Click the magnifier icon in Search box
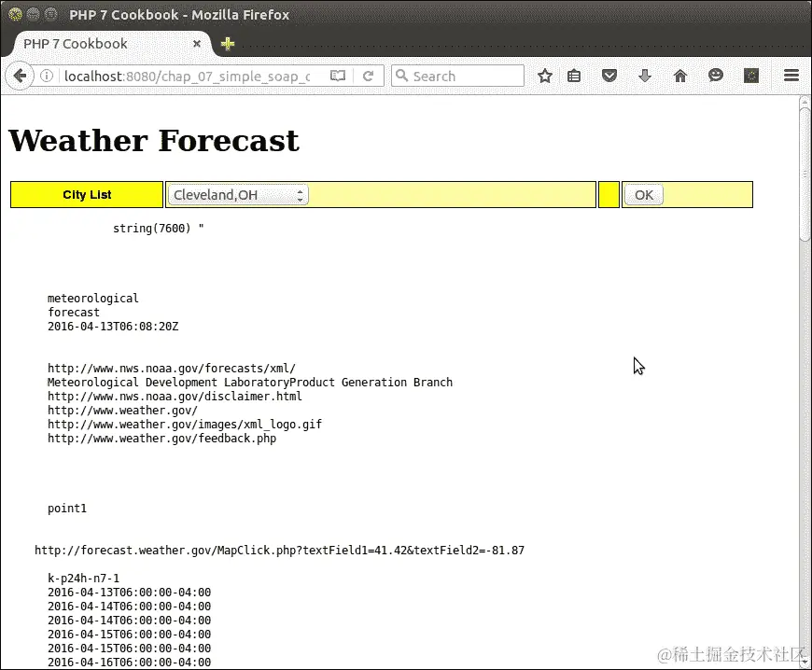 401,76
